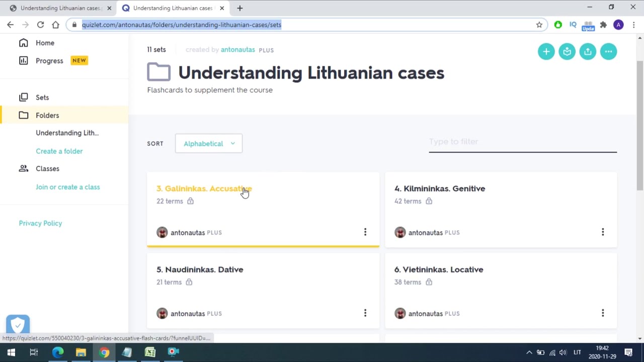Click antonautas avatar on Galininkas card
This screenshot has width=644, height=362.
point(162,232)
